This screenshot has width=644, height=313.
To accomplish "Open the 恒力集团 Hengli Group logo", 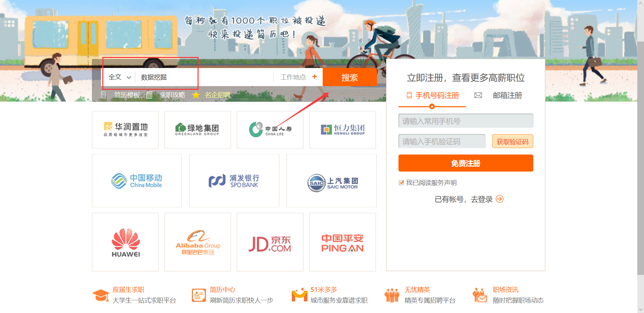I will [342, 130].
